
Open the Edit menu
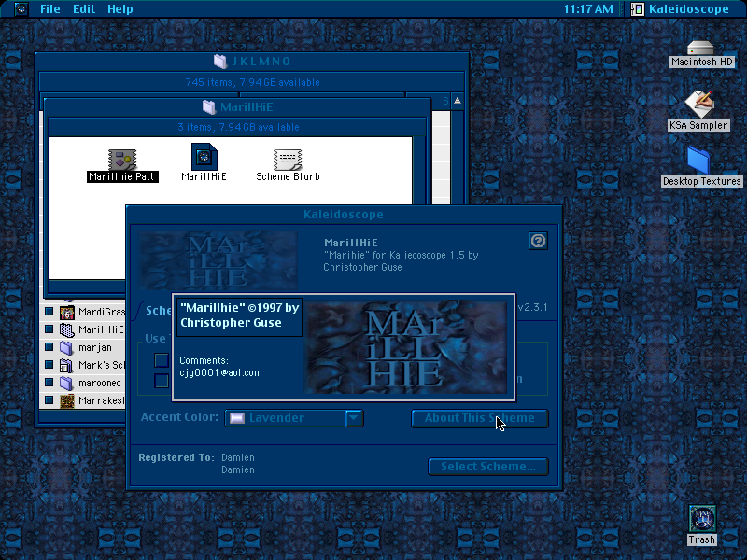84,8
